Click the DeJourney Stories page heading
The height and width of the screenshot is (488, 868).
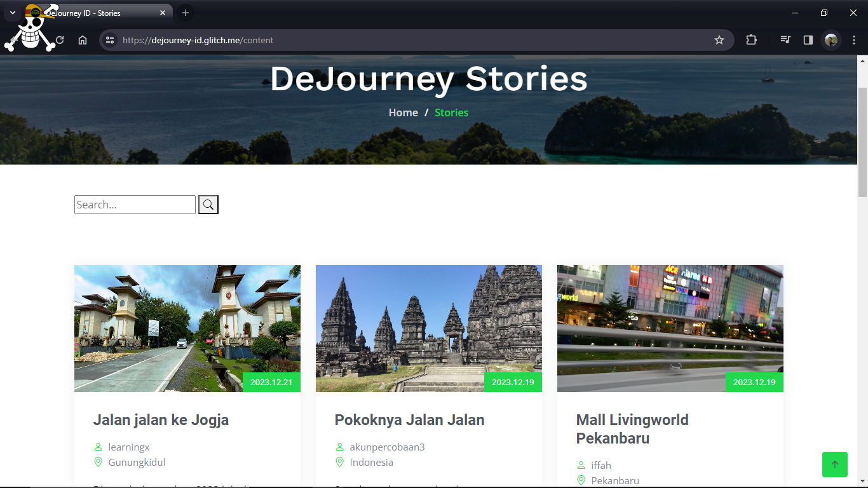point(429,79)
